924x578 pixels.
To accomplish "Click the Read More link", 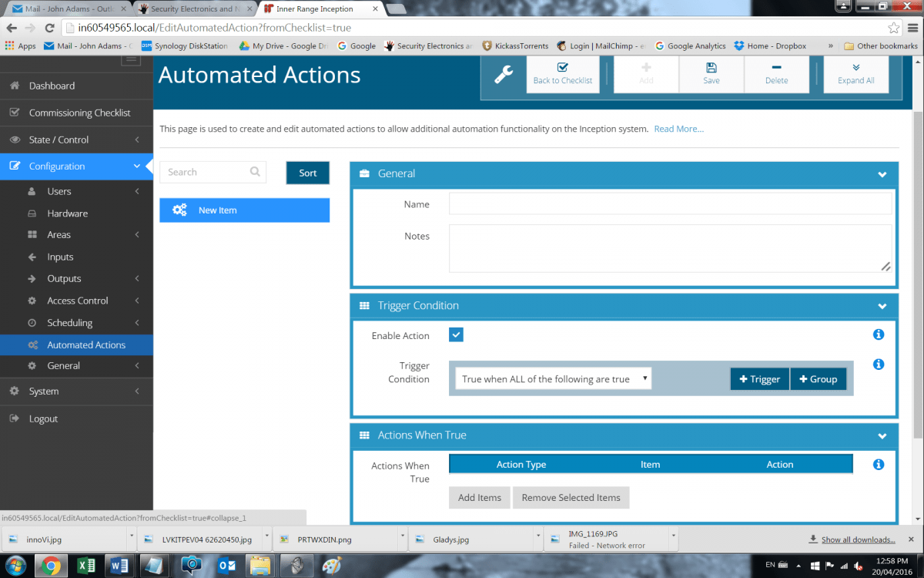I will pos(678,129).
